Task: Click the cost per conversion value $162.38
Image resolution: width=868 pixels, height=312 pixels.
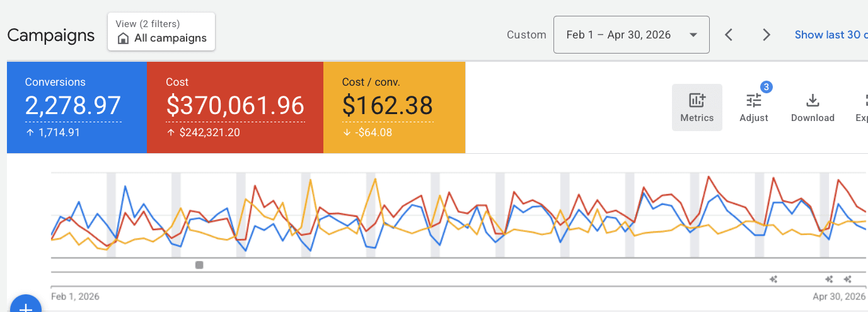Action: pyautogui.click(x=388, y=105)
